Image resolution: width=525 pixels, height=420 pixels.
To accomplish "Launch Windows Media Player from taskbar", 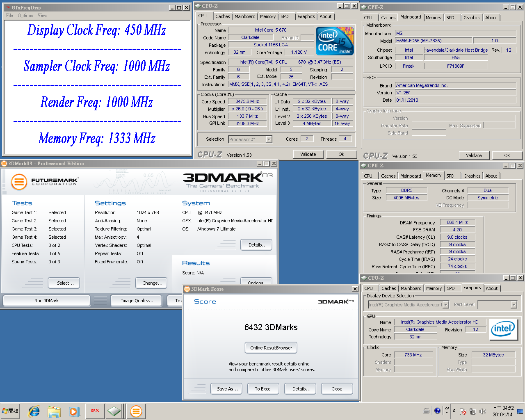I will point(74,411).
